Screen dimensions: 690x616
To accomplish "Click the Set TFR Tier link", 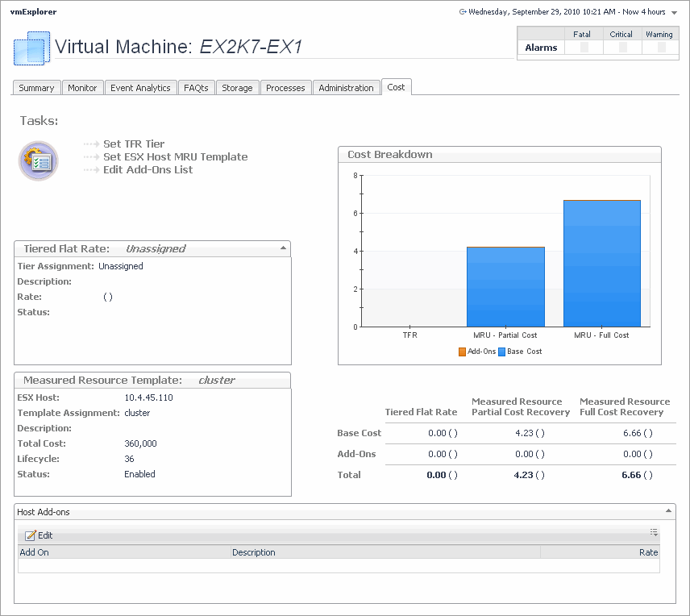I will click(134, 144).
